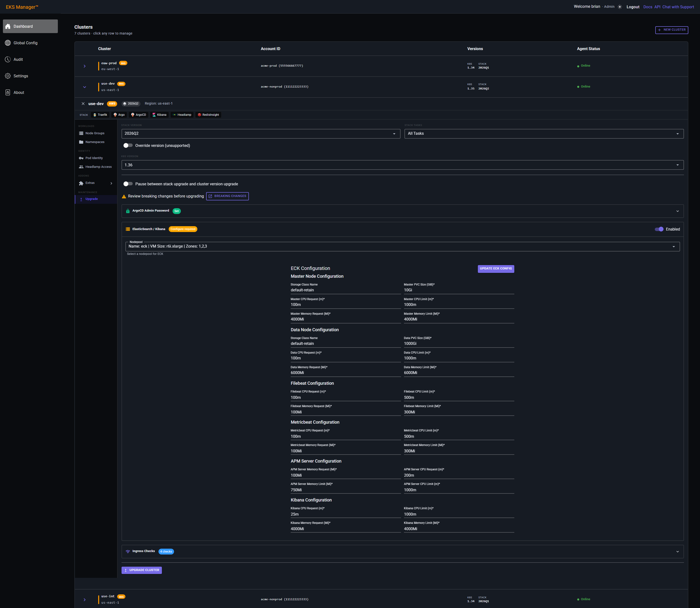Screen dimensions: 700x608
Task: Edit the Metricbeat Memory Limit field
Action: (x=459, y=451)
